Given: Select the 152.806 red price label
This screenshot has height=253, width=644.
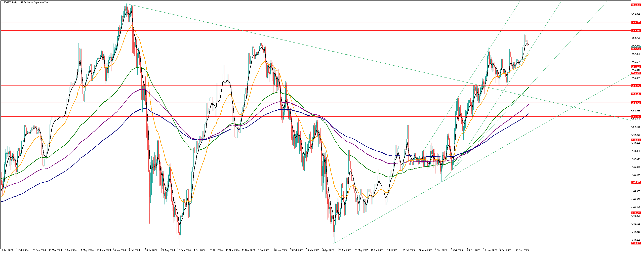Looking at the screenshot, I should pos(636,103).
